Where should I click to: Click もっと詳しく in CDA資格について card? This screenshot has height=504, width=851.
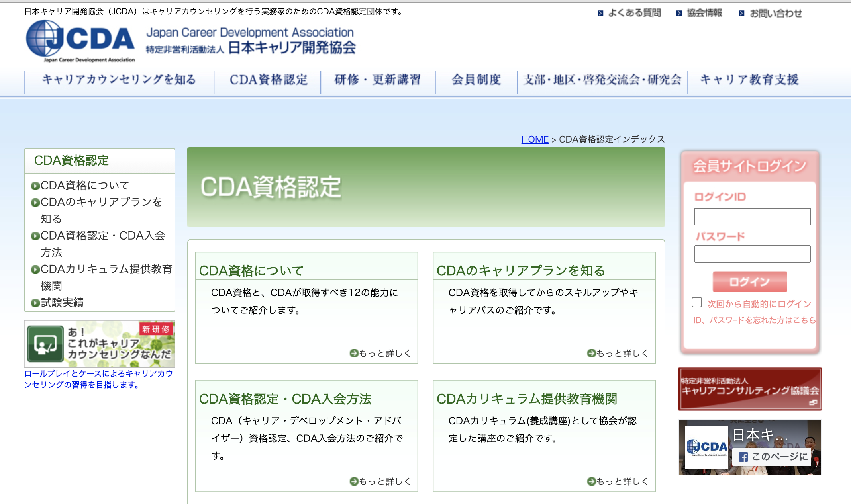[x=385, y=353]
